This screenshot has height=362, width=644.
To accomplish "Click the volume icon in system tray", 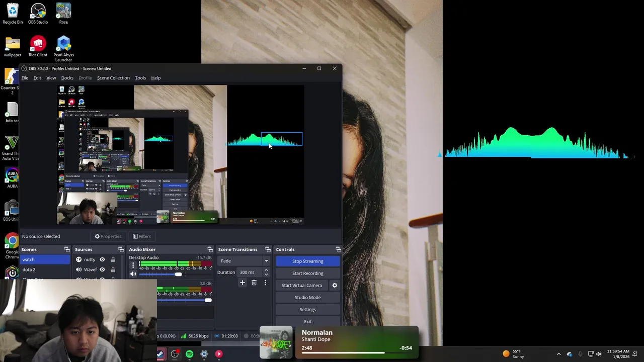I will click(x=598, y=354).
